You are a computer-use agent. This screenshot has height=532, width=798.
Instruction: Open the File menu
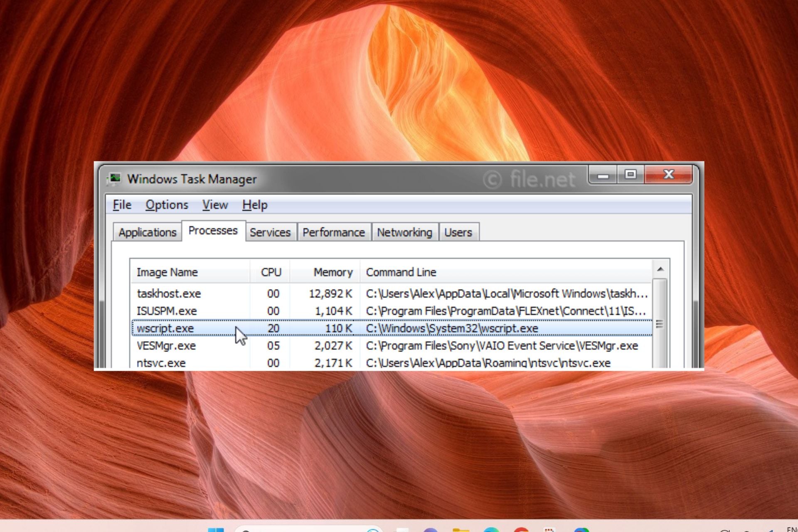click(122, 205)
